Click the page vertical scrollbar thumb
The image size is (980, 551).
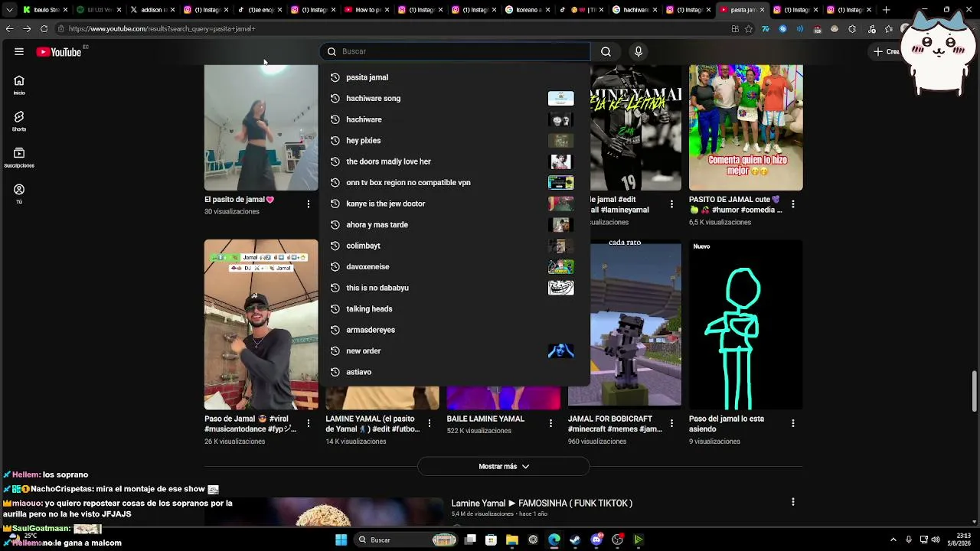coord(975,390)
